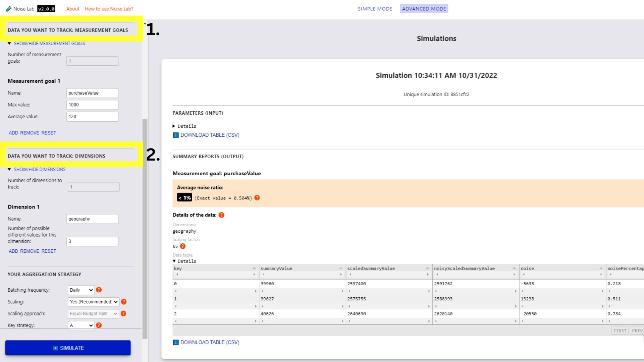The height and width of the screenshot is (362, 644).
Task: Select Scaling approach Equal Budget Split dropdown
Action: [x=93, y=313]
